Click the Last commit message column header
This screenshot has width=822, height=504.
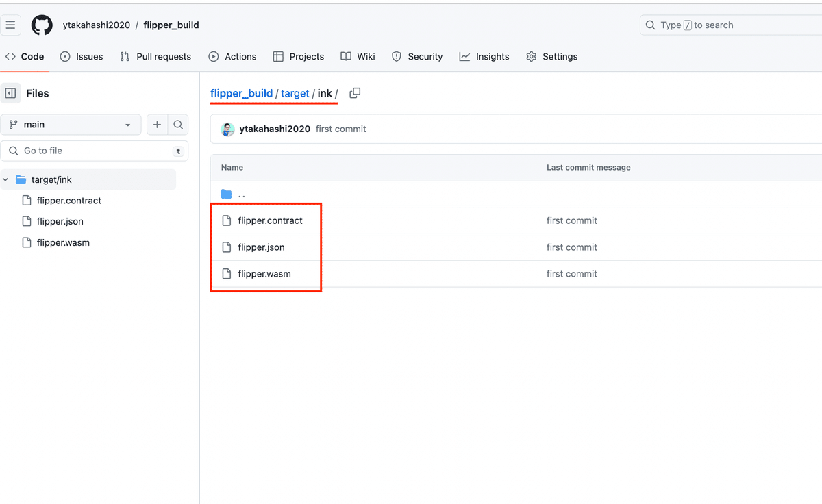click(x=588, y=168)
